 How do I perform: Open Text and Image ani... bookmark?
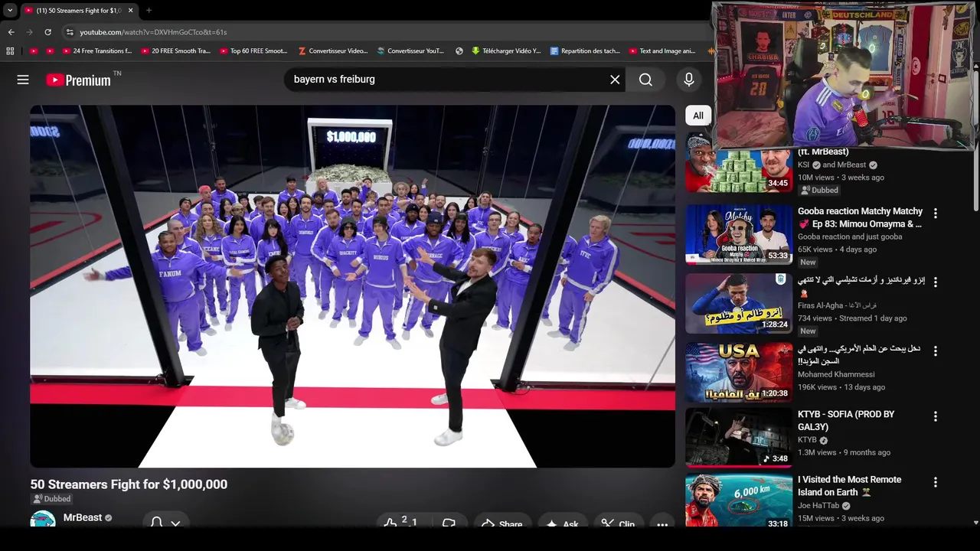tap(662, 51)
